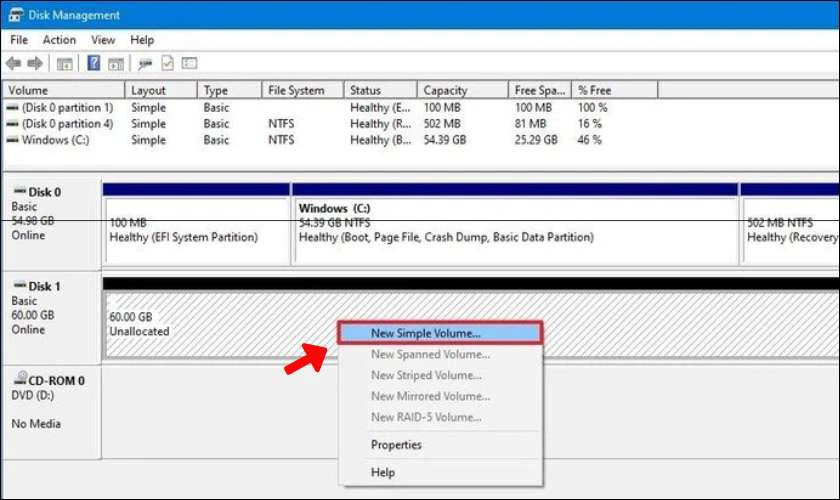Select the 100 MB EFI System Partition block

[196, 224]
